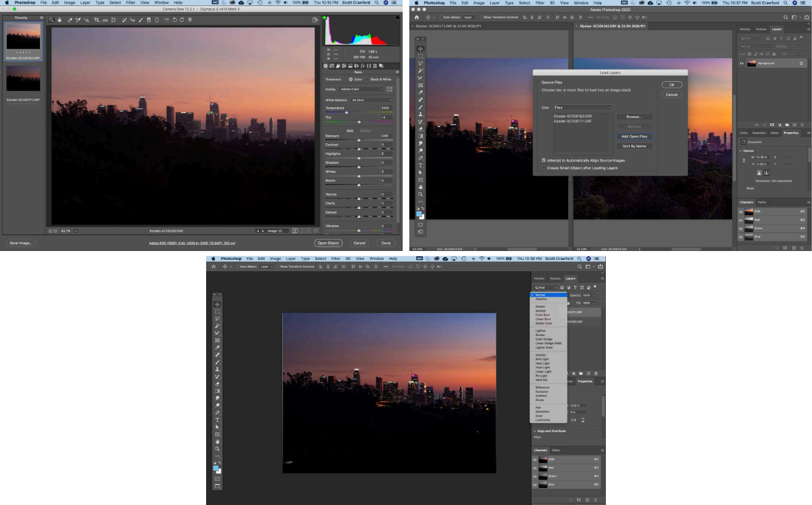
Task: Open the Use Files dropdown in Load Layers
Action: coord(582,108)
